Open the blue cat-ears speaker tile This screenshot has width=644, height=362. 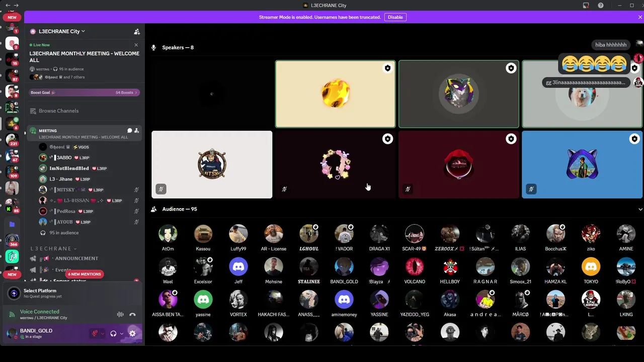(x=582, y=164)
